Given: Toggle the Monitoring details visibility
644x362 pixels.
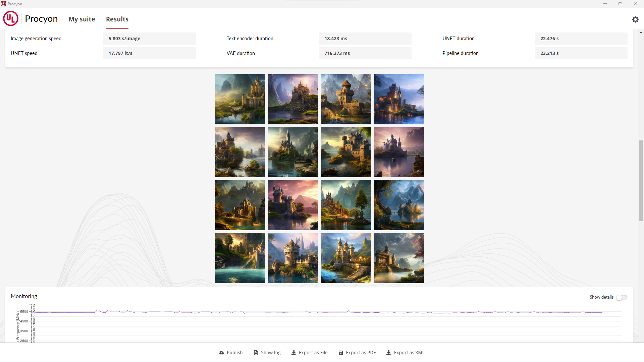Looking at the screenshot, I should click(x=622, y=297).
